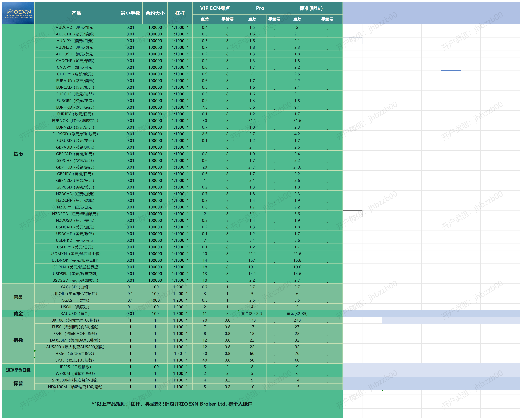This screenshot has height=420, width=522.
Task: Click the 商品 category cell
Action: pyautogui.click(x=18, y=297)
